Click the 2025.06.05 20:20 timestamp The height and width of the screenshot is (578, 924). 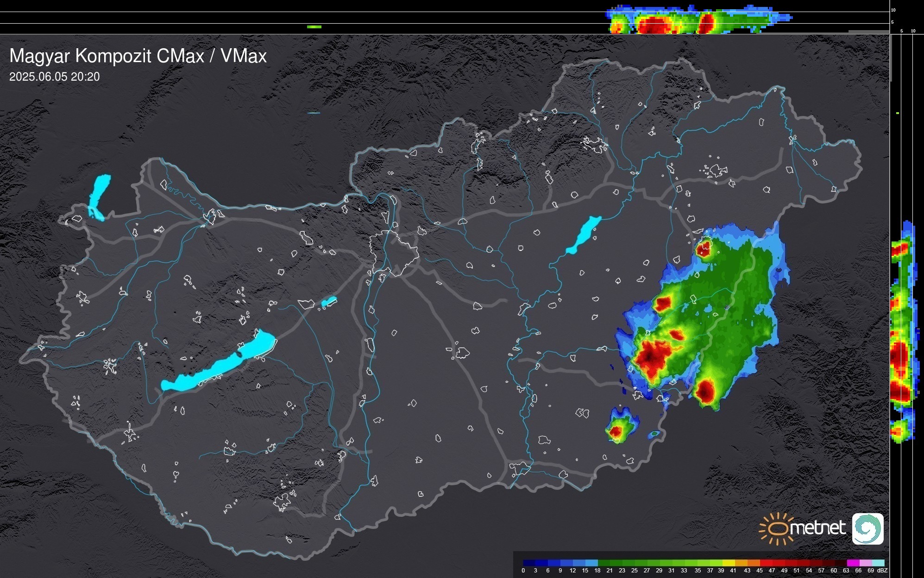[x=54, y=77]
